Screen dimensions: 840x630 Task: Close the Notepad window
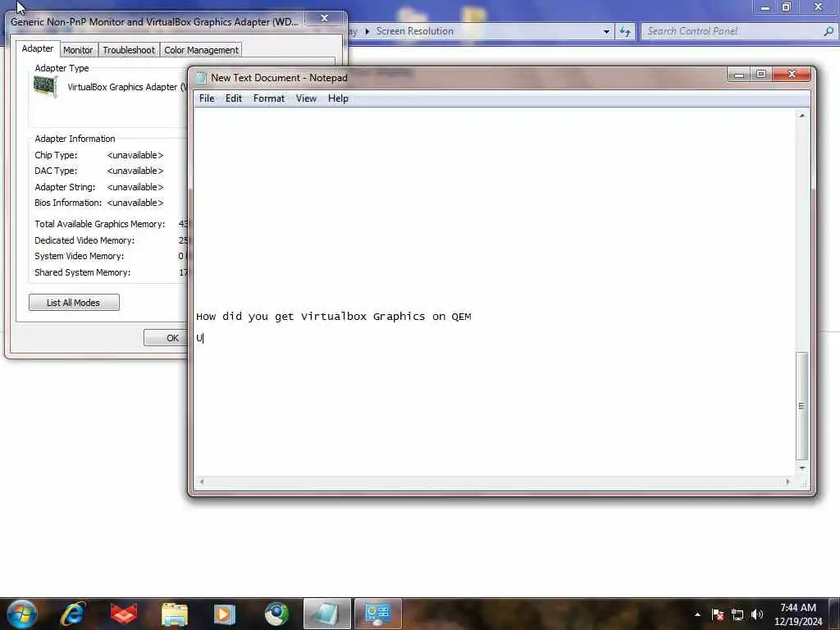(x=792, y=75)
